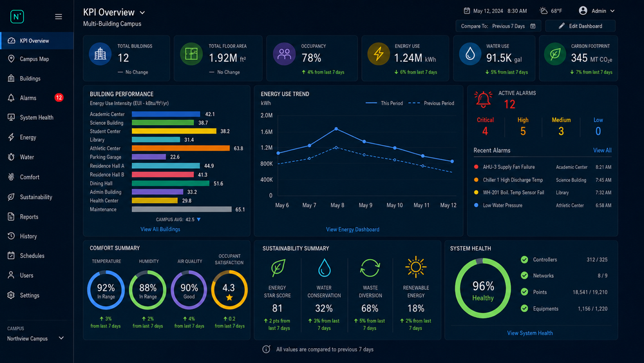Click the Athletic Center orange bar

[181, 148]
